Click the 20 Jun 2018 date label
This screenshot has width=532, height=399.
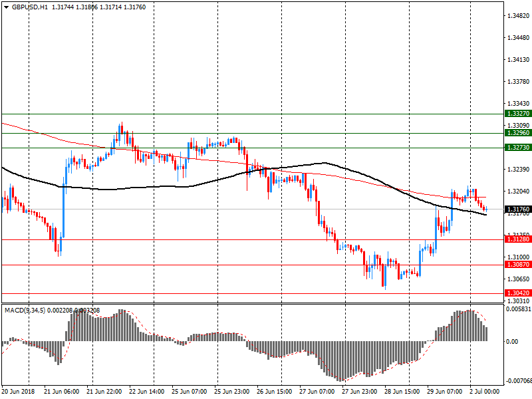point(19,392)
